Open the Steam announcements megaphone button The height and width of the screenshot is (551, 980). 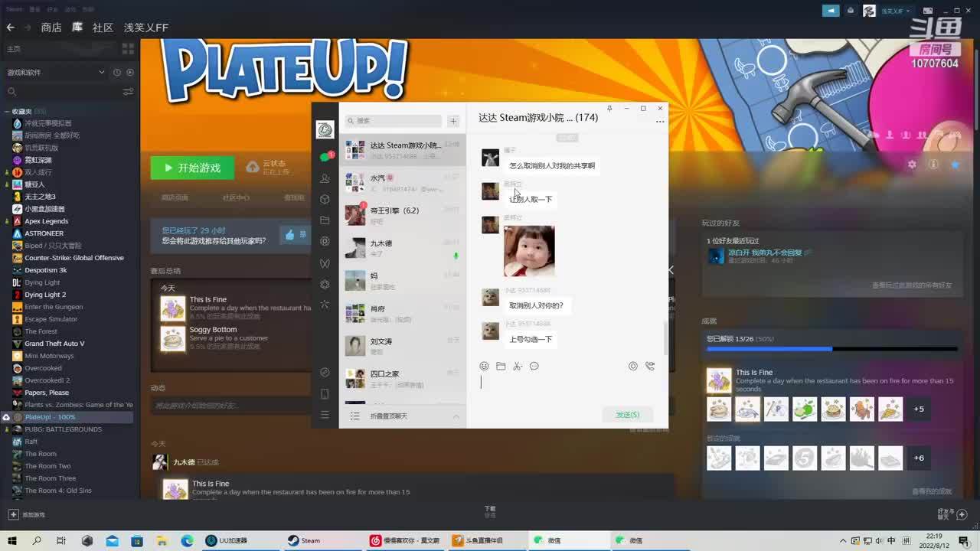coord(831,11)
